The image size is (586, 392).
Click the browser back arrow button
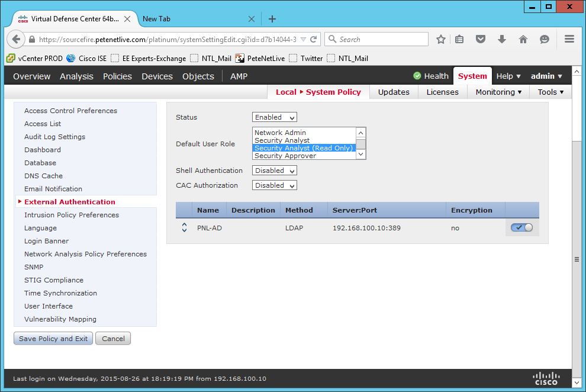(16, 39)
